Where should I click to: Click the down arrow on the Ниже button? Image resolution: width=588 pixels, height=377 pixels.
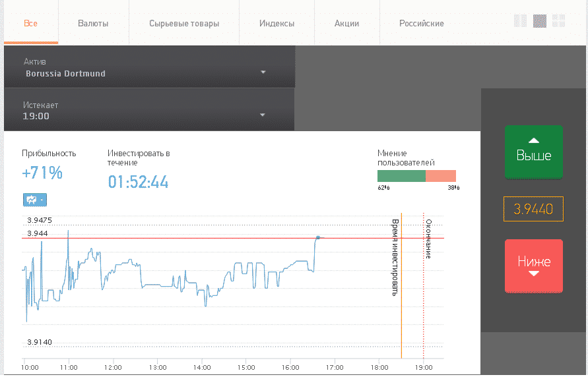[534, 274]
